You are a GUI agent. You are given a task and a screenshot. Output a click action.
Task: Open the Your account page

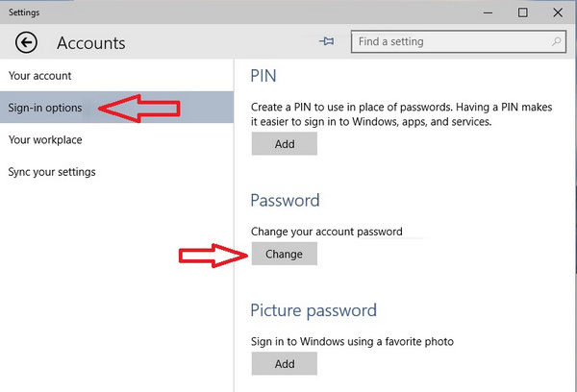[39, 76]
